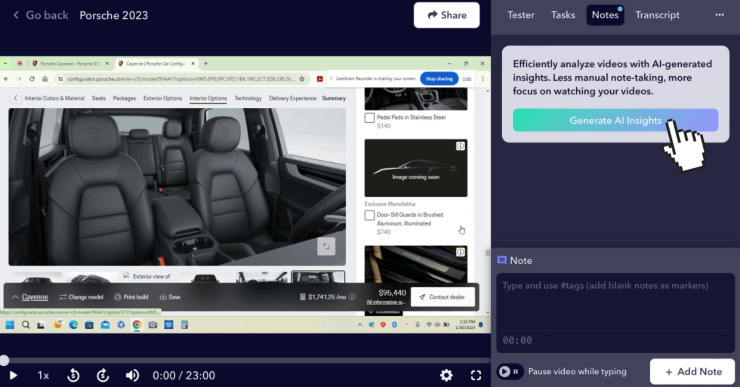Click the configurator.porsche.com address bar
The image size is (740, 387).
click(x=180, y=79)
